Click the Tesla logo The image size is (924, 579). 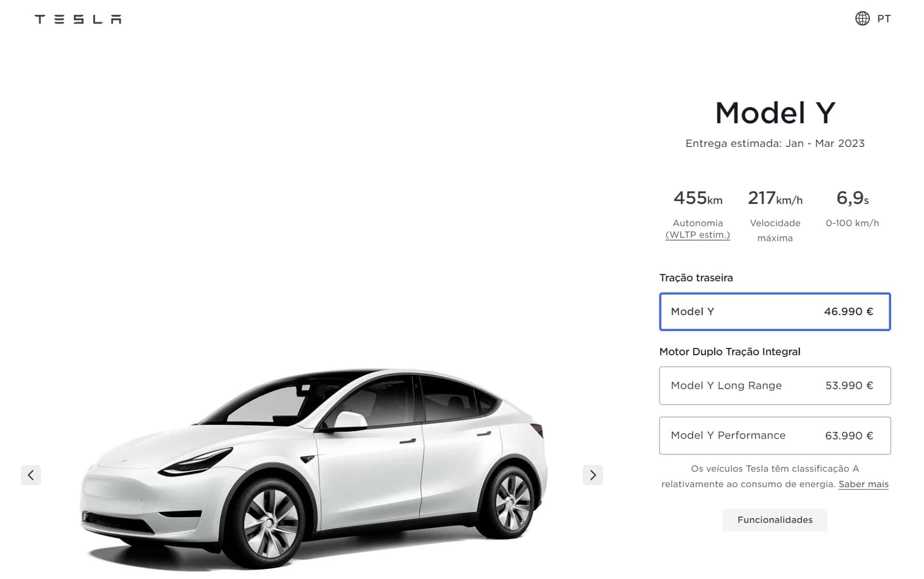tap(78, 19)
